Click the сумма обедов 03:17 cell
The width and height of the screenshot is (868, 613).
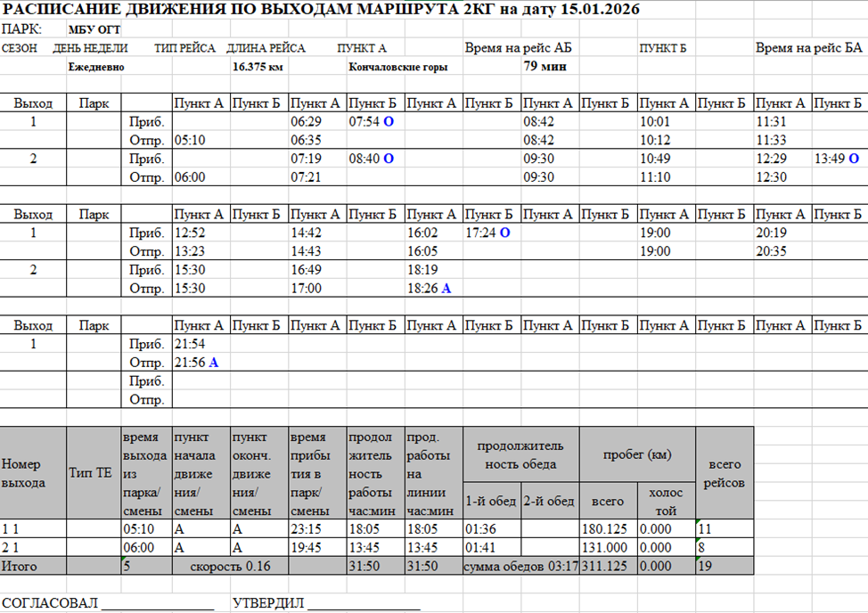(x=520, y=566)
